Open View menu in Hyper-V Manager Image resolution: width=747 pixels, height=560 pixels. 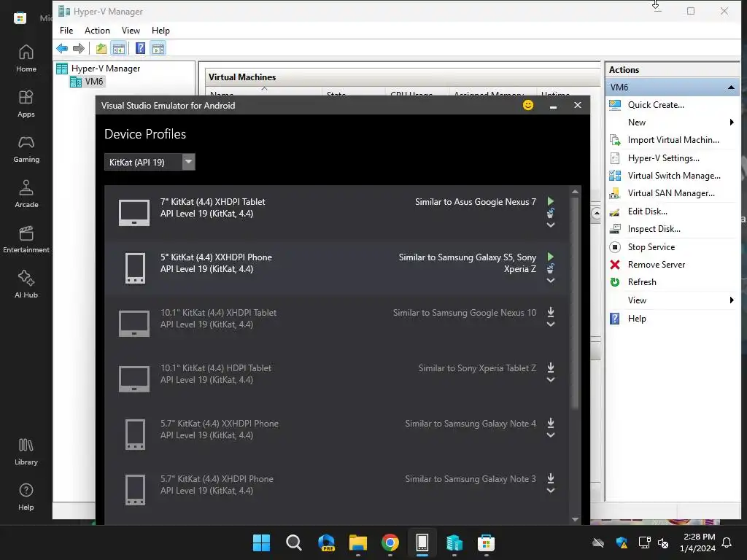pyautogui.click(x=131, y=31)
